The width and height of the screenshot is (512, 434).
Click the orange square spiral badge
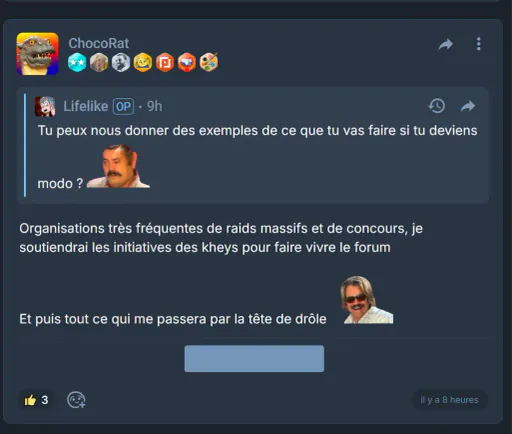coord(165,62)
